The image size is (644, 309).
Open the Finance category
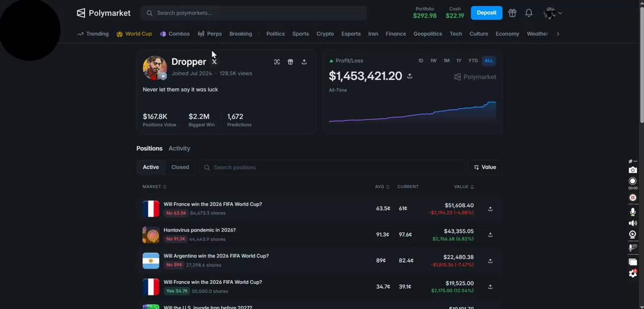click(x=396, y=34)
